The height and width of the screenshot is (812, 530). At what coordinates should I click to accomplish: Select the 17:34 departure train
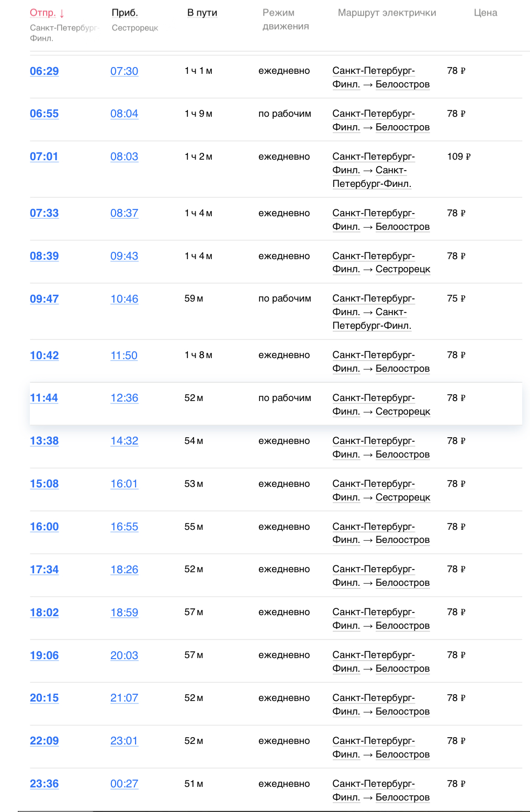[x=44, y=570]
